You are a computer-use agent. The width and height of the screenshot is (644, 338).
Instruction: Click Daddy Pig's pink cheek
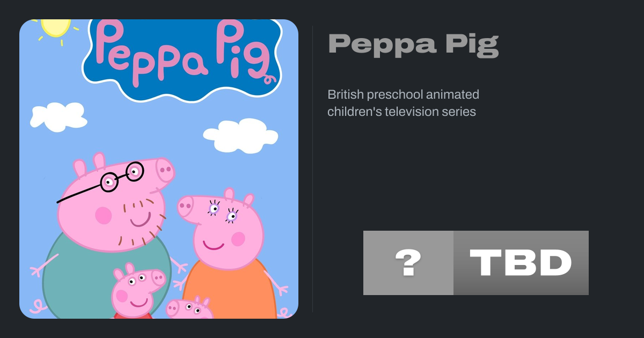tap(103, 216)
